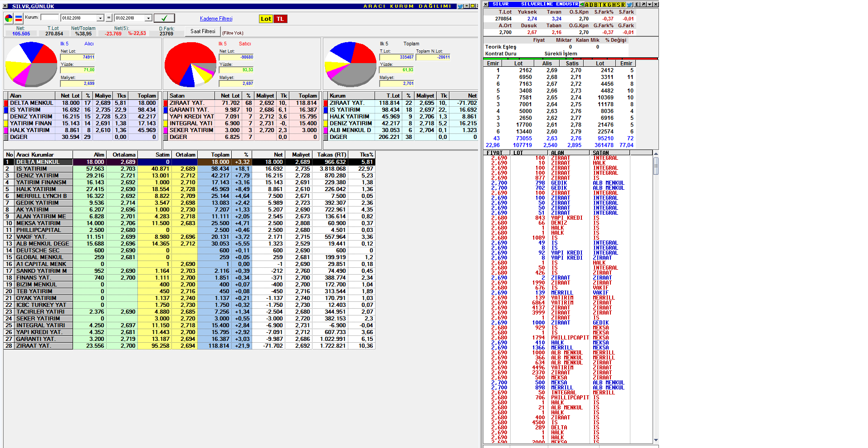Select the H icon in SILVR titlebar
Image resolution: width=868 pixels, height=448 pixels.
point(614,5)
